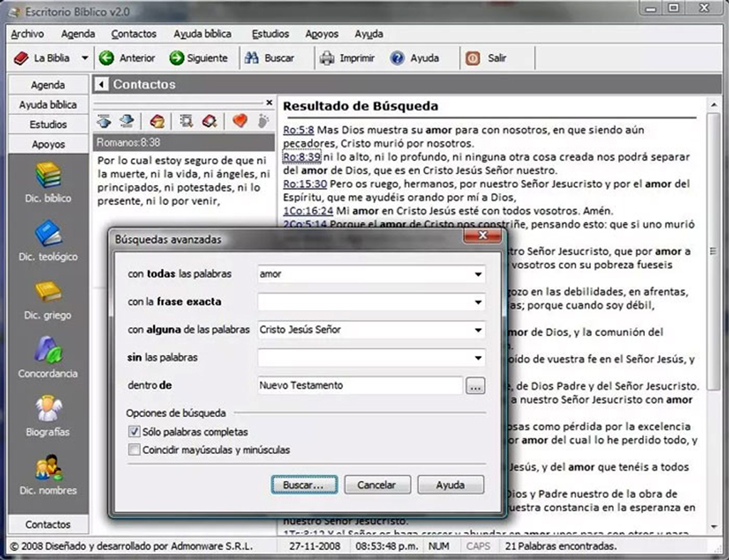
Task: Open the Contactos menu in menu bar
Action: click(134, 34)
